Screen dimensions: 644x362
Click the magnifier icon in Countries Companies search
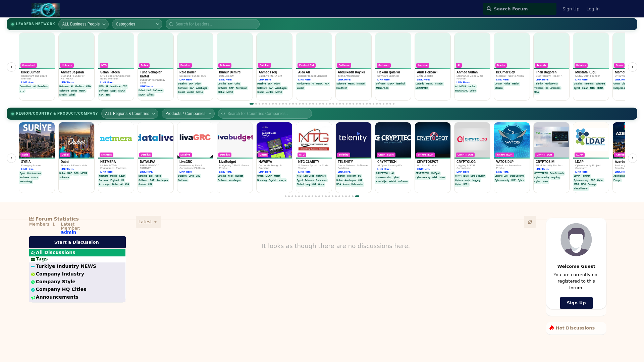(223, 114)
